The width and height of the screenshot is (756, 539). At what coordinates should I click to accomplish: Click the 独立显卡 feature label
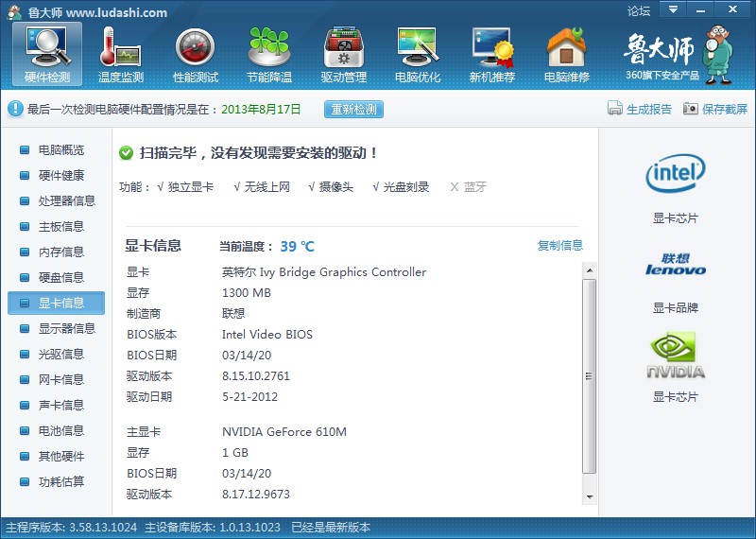click(x=190, y=186)
